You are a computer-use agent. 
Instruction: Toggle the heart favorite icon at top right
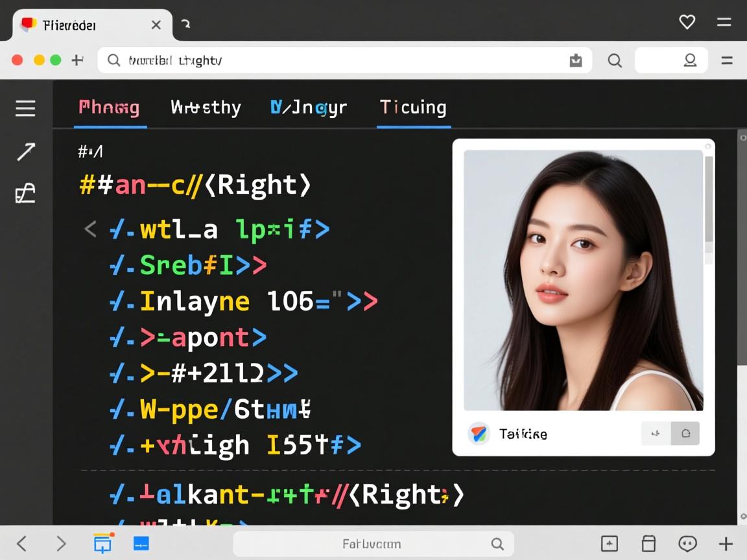pyautogui.click(x=687, y=21)
